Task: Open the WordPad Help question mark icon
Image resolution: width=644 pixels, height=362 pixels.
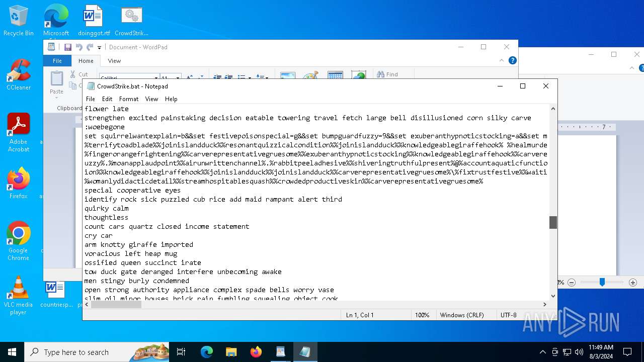Action: tap(513, 60)
